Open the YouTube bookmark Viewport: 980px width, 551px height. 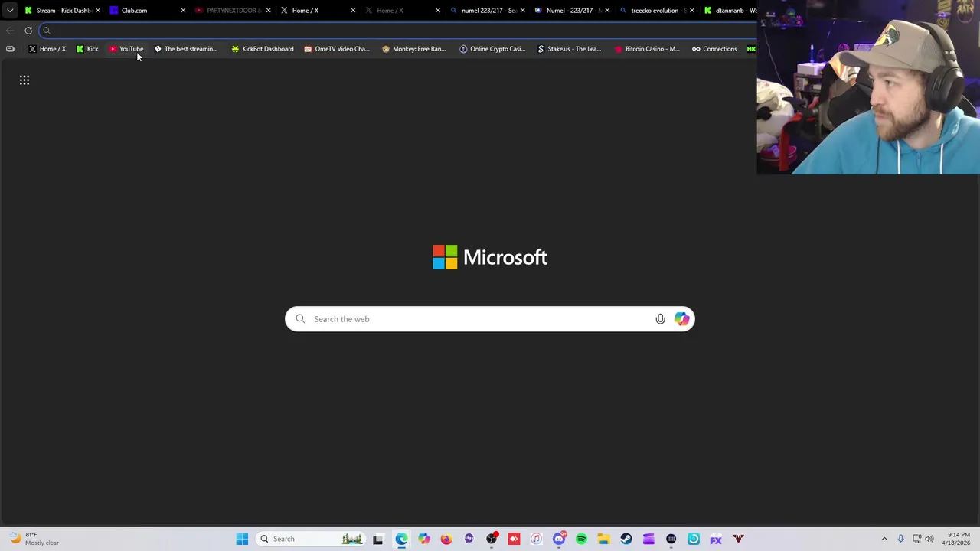(126, 49)
